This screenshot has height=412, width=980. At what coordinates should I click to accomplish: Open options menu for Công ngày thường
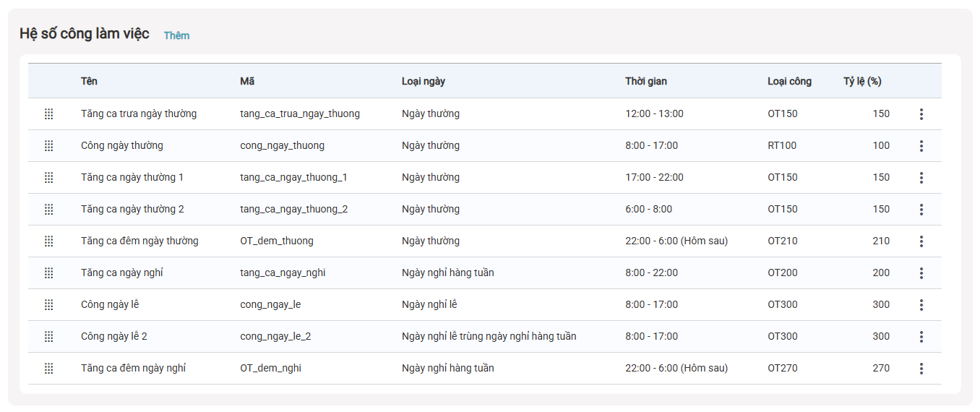(921, 145)
